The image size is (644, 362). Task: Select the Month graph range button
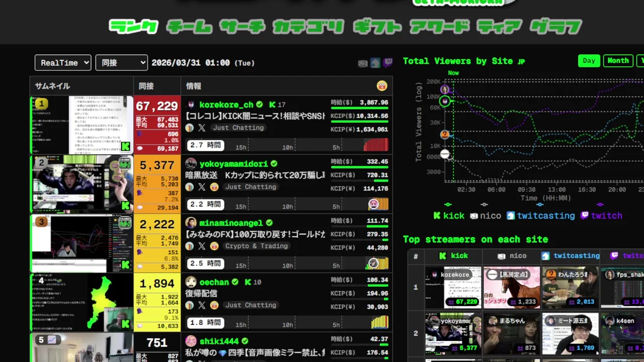618,61
